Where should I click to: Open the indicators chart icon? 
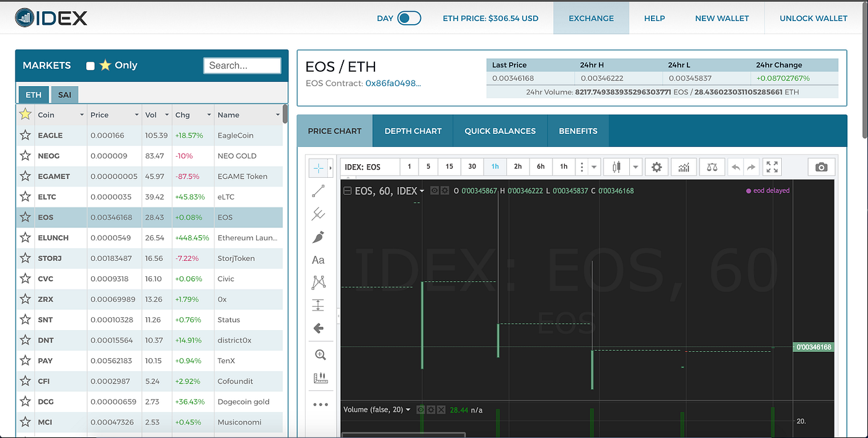pyautogui.click(x=684, y=167)
